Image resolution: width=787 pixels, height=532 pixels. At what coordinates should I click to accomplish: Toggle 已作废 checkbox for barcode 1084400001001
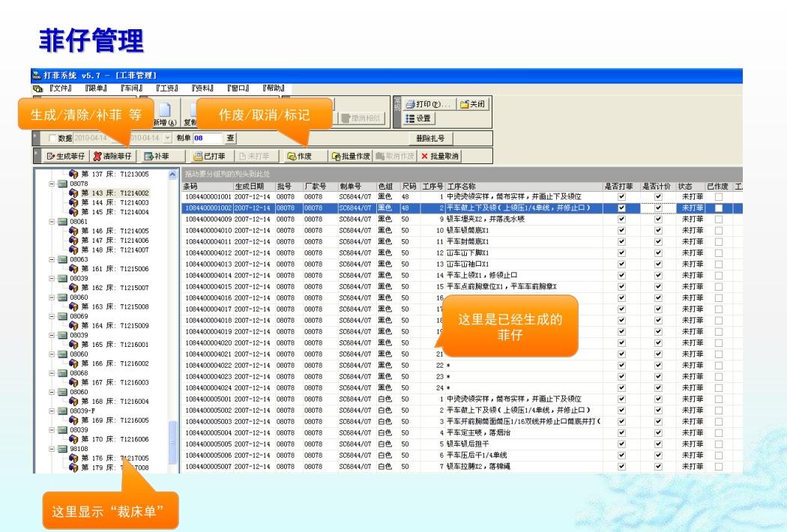click(x=719, y=197)
